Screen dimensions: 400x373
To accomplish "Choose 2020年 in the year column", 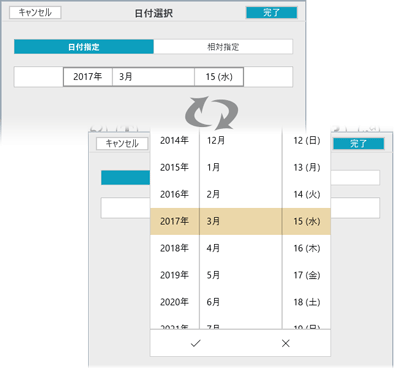I will 175,302.
